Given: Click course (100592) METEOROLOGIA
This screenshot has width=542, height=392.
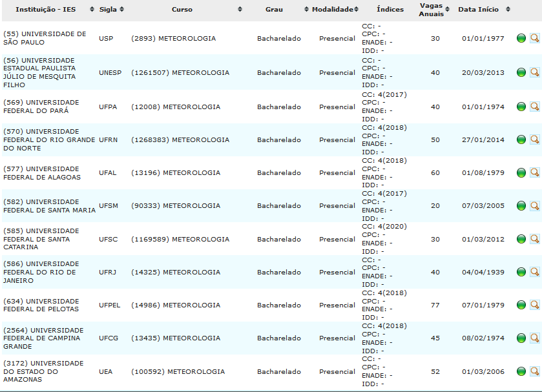Looking at the screenshot, I should click(178, 371).
